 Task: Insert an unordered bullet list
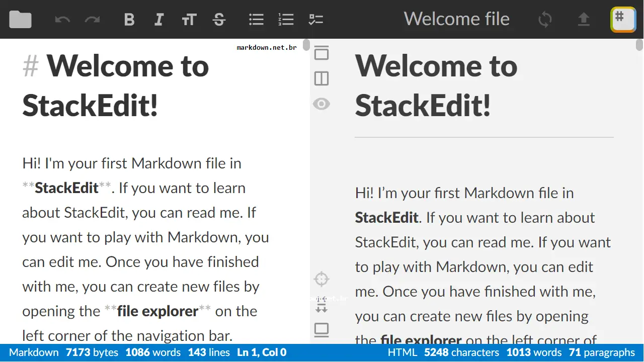256,20
